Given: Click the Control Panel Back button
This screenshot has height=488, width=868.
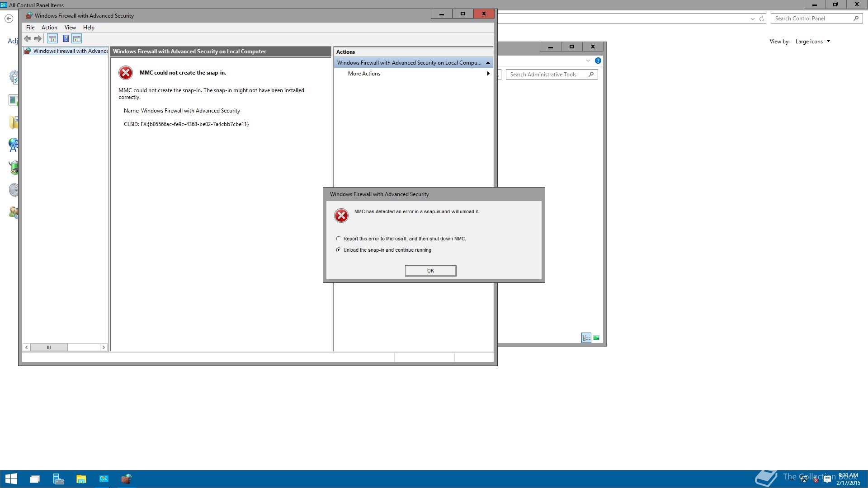Looking at the screenshot, I should 9,19.
